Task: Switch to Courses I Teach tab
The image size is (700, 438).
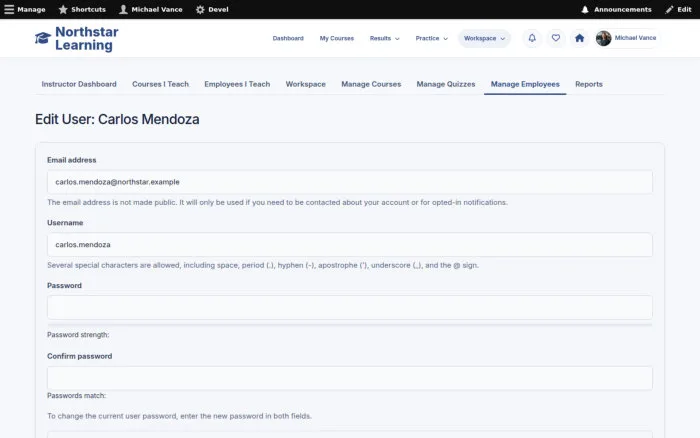Action: coord(160,84)
